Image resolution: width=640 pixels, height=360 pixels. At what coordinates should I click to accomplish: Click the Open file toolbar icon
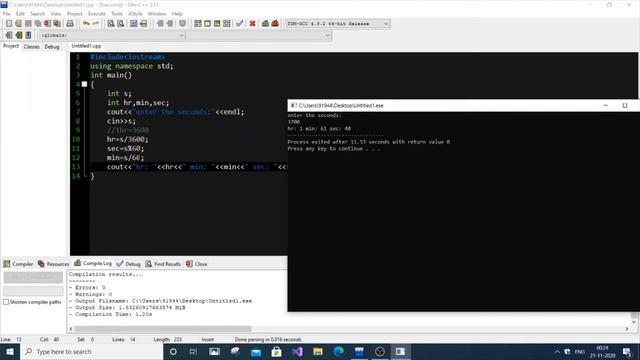pos(18,24)
